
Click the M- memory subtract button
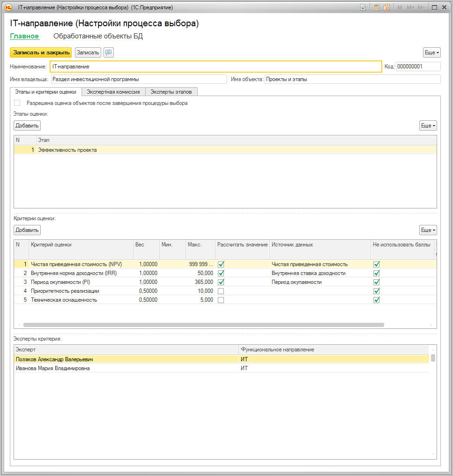(421, 7)
